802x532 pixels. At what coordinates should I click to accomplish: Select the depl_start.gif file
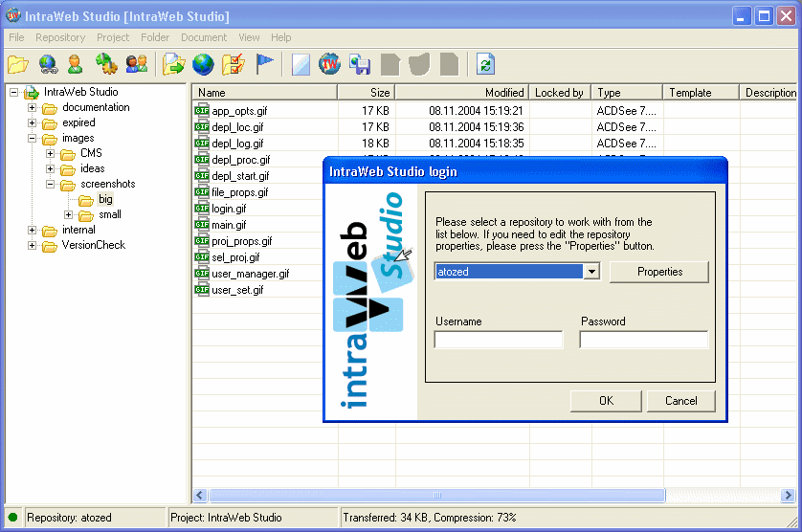240,176
